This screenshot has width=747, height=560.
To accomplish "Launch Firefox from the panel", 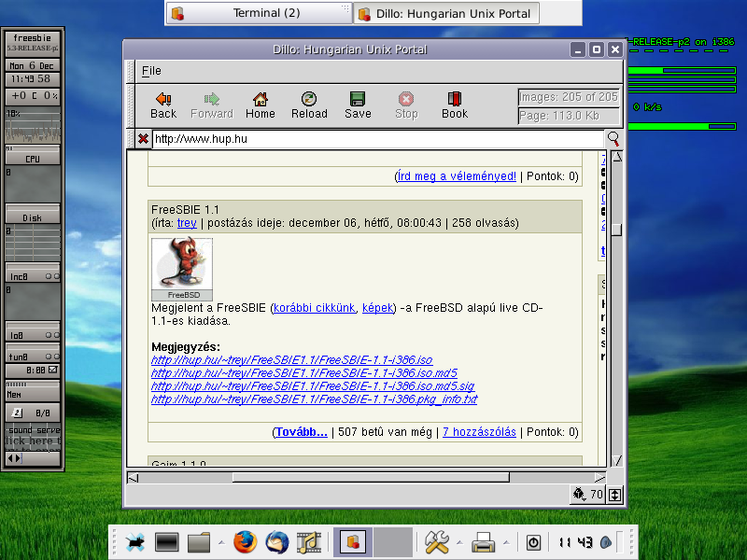I will (245, 542).
